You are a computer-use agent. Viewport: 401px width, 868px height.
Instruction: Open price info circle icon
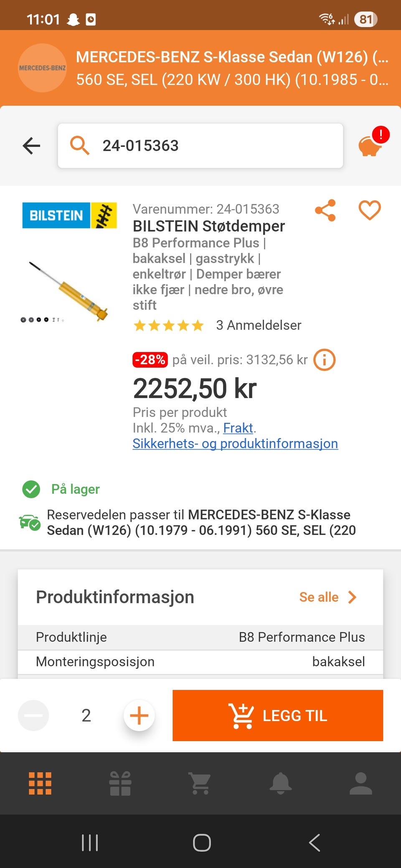coord(325,360)
